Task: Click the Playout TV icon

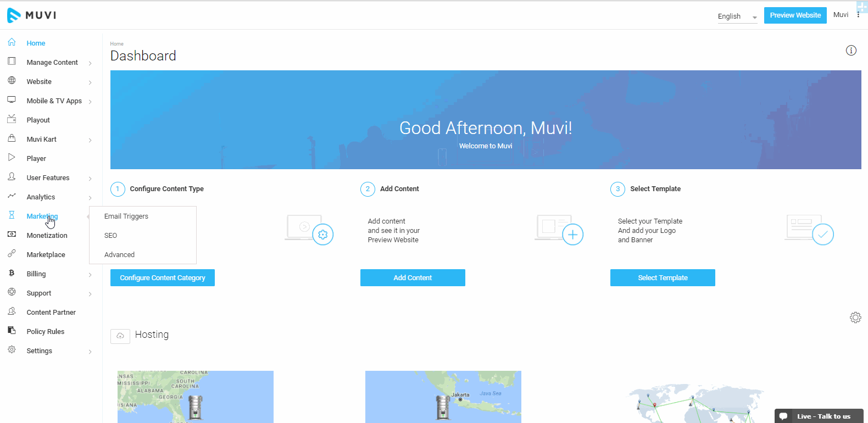Action: [x=12, y=119]
